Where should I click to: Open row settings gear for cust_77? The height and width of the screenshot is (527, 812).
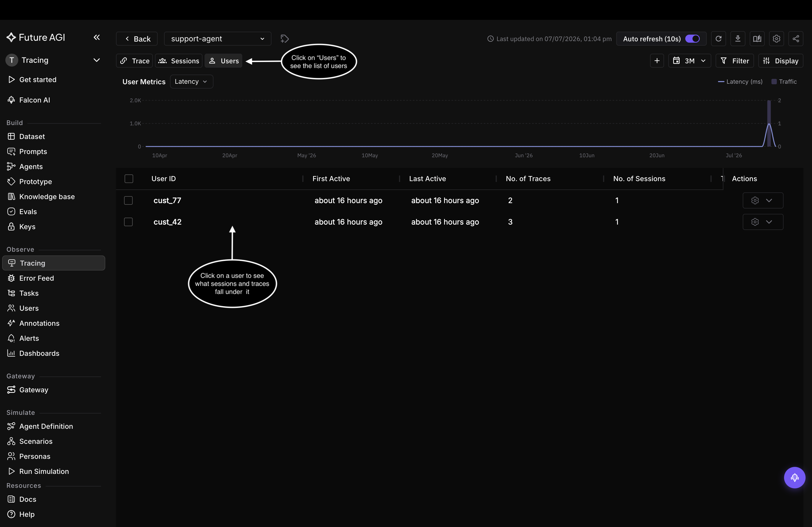click(x=755, y=200)
